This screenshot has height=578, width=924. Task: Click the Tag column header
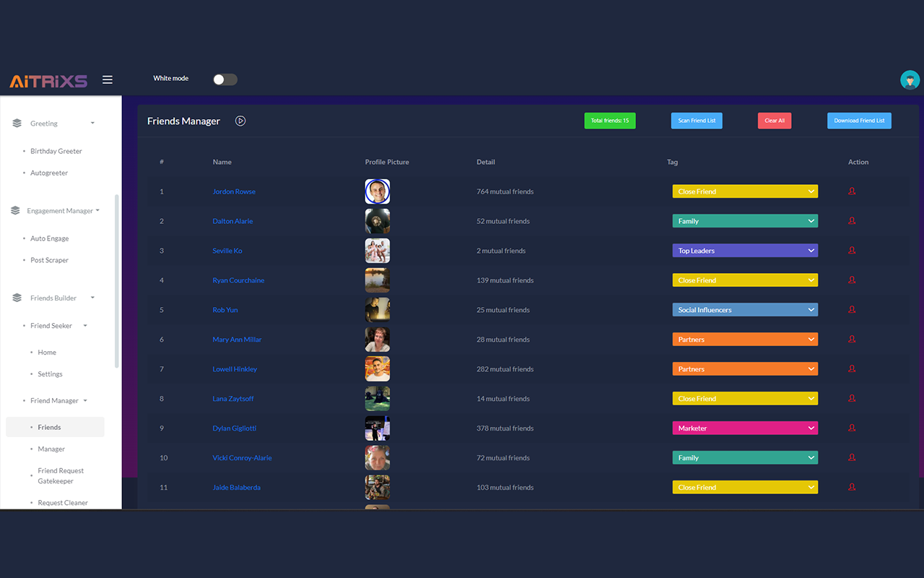[x=672, y=162]
